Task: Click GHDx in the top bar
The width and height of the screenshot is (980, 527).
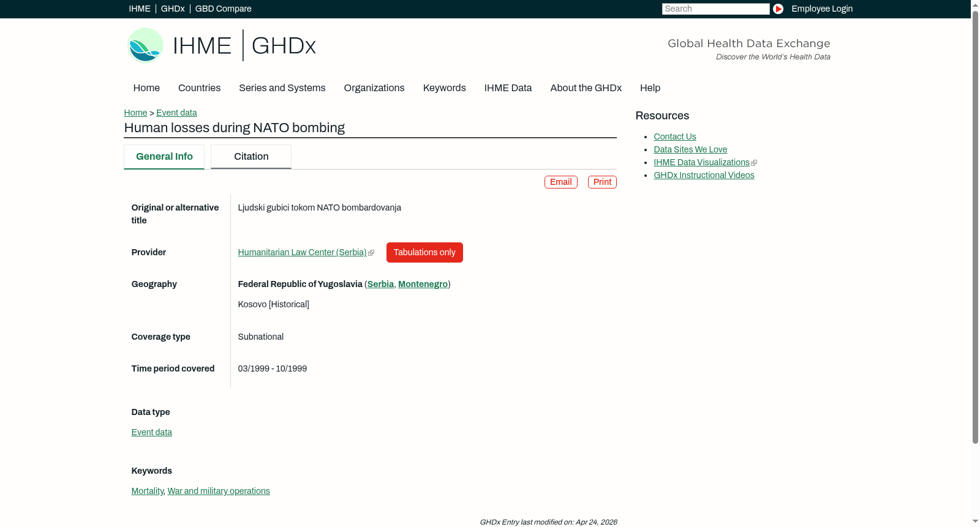Action: coord(173,9)
